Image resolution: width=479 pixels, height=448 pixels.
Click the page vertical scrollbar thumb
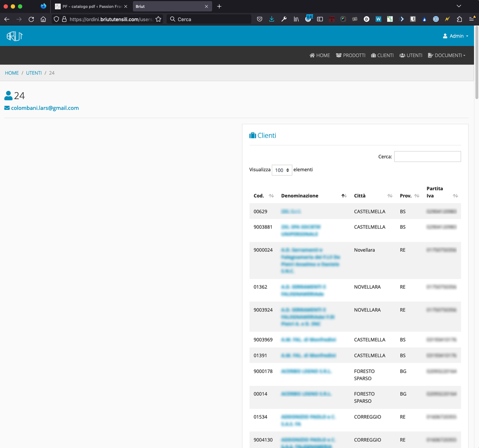tap(476, 62)
